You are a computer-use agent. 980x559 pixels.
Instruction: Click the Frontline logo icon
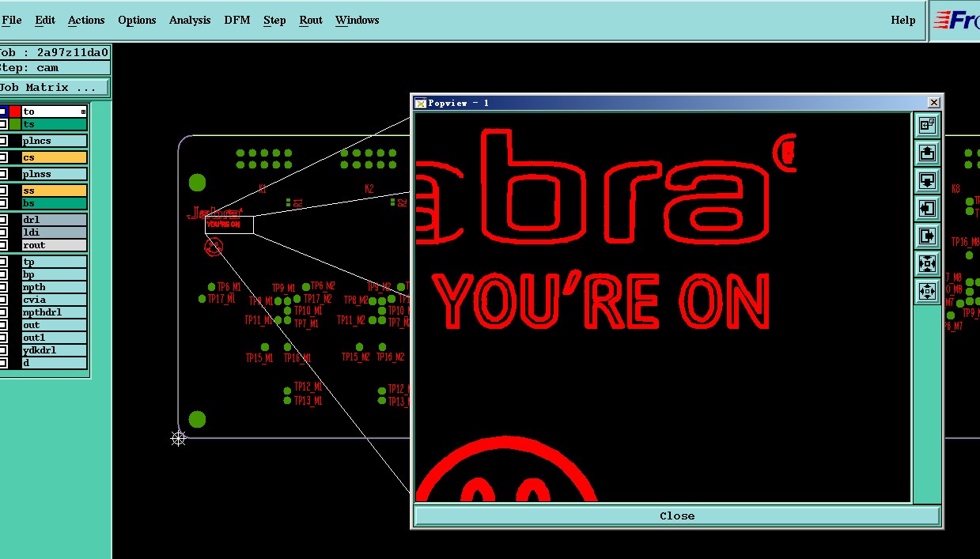[x=955, y=21]
